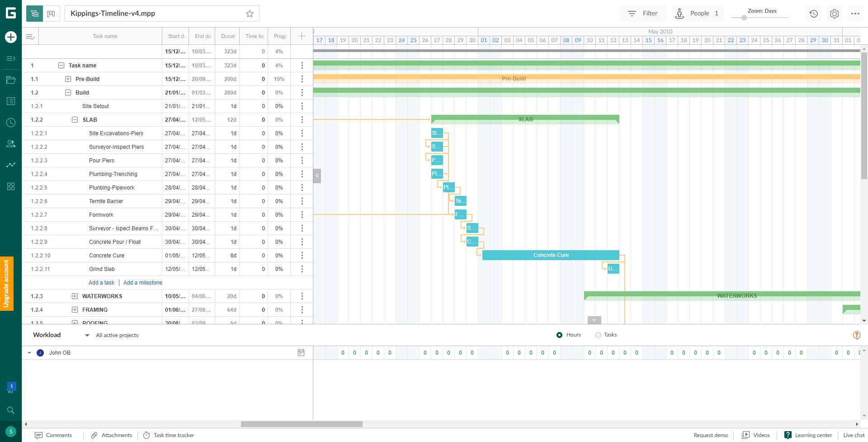Select the Hours radio button in Workload panel

(x=559, y=335)
